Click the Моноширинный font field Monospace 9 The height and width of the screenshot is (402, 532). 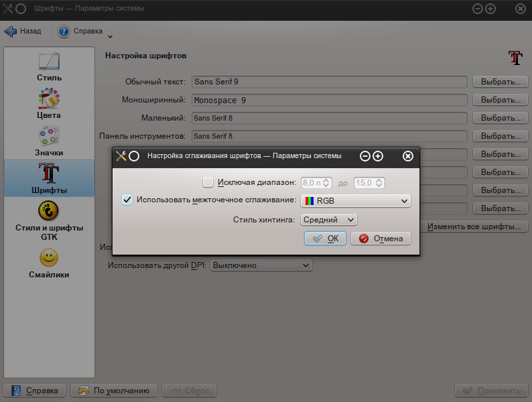click(x=329, y=100)
